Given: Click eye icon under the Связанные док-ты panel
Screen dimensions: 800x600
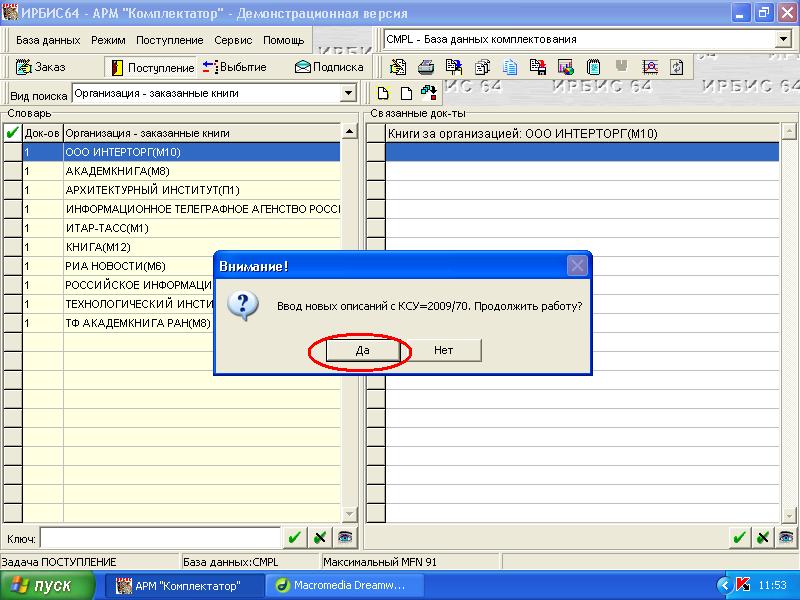Looking at the screenshot, I should (x=787, y=537).
